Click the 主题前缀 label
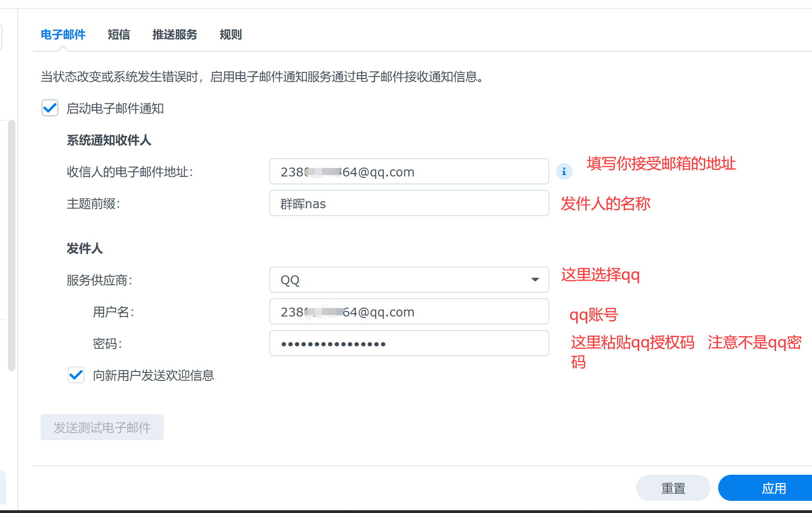Image resolution: width=812 pixels, height=513 pixels. [93, 204]
